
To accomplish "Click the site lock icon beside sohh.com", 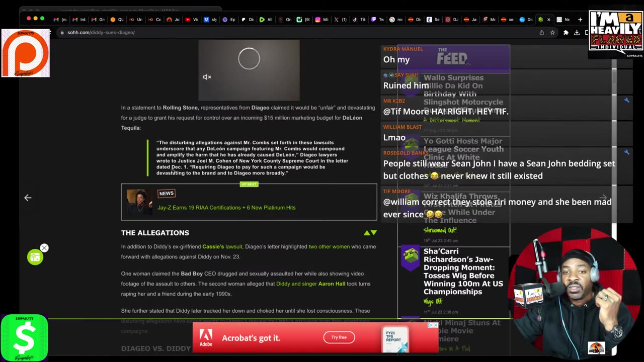I will pyautogui.click(x=62, y=32).
